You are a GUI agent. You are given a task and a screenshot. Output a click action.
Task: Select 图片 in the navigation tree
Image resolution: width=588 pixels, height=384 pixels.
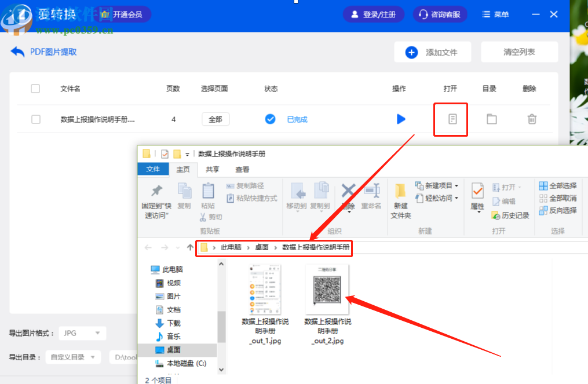tap(169, 296)
